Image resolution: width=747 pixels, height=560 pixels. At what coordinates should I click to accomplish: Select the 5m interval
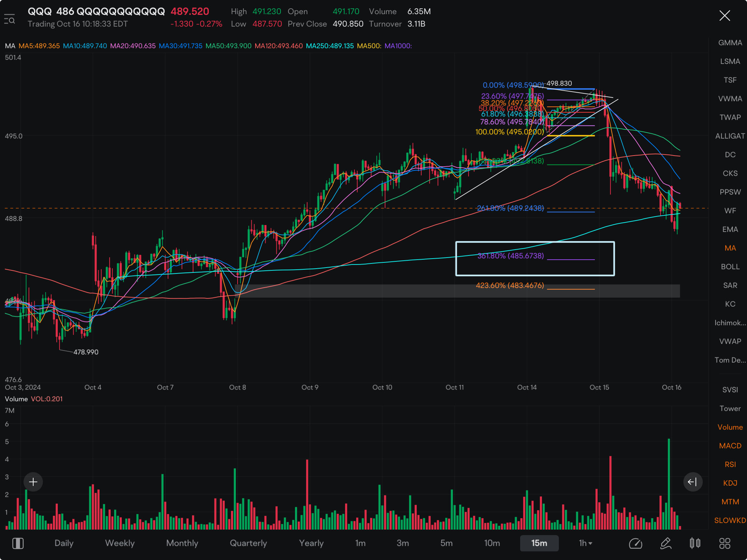click(446, 543)
